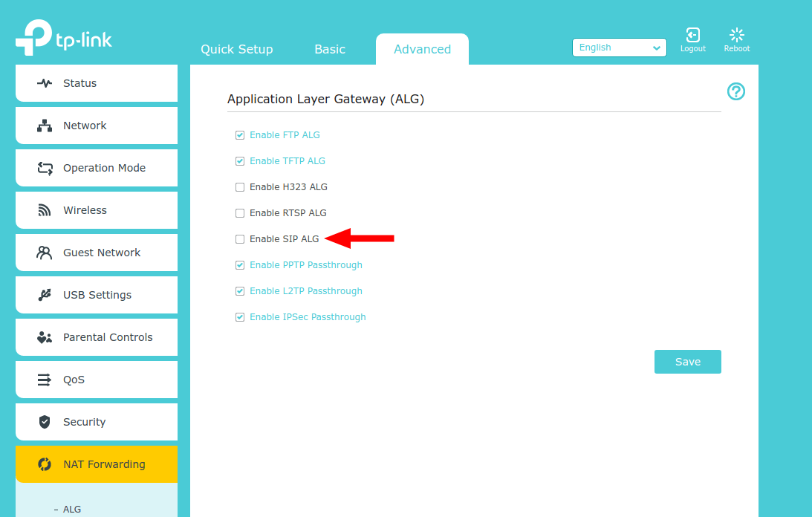Image resolution: width=812 pixels, height=517 pixels.
Task: Select ALG under NAT Forwarding
Action: pos(72,509)
